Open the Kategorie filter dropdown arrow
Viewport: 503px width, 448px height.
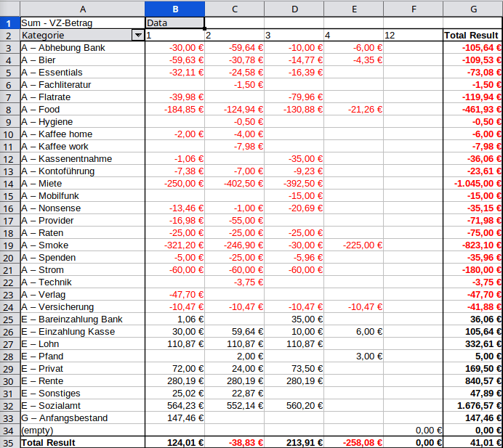pyautogui.click(x=137, y=35)
